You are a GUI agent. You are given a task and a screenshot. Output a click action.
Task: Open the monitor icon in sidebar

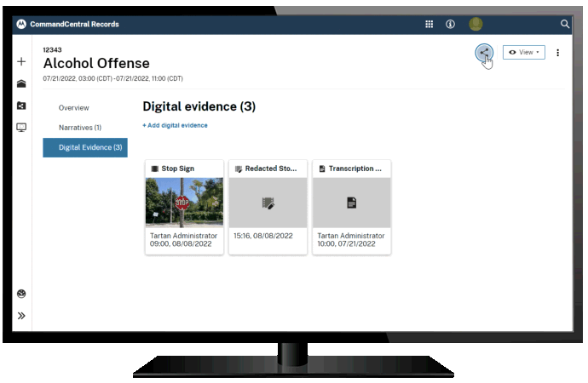21,128
